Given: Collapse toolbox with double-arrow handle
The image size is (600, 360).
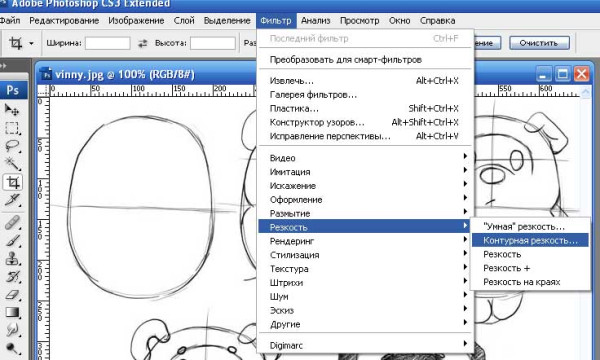Looking at the screenshot, I should coord(3,66).
